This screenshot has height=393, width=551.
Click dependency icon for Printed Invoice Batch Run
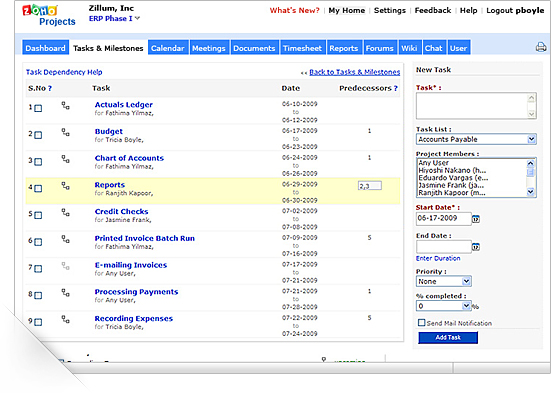click(x=65, y=239)
